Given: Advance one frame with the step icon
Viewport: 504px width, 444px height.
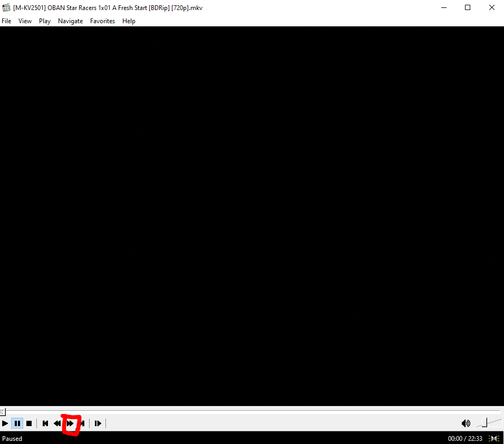Looking at the screenshot, I should pos(98,423).
